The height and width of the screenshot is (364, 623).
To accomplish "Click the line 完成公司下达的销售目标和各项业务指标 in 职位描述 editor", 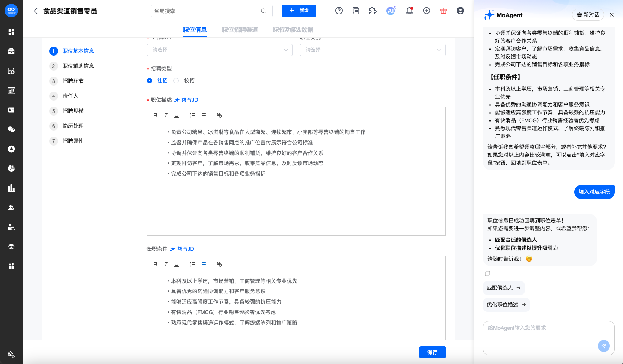I will pos(219,174).
